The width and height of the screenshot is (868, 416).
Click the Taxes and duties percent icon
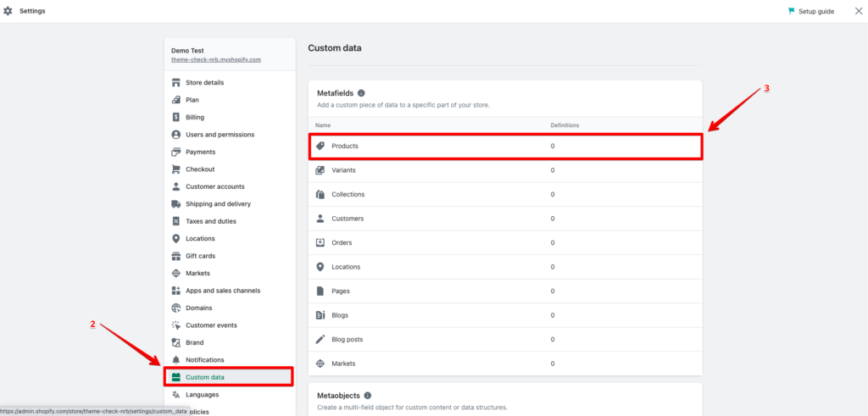click(x=176, y=221)
